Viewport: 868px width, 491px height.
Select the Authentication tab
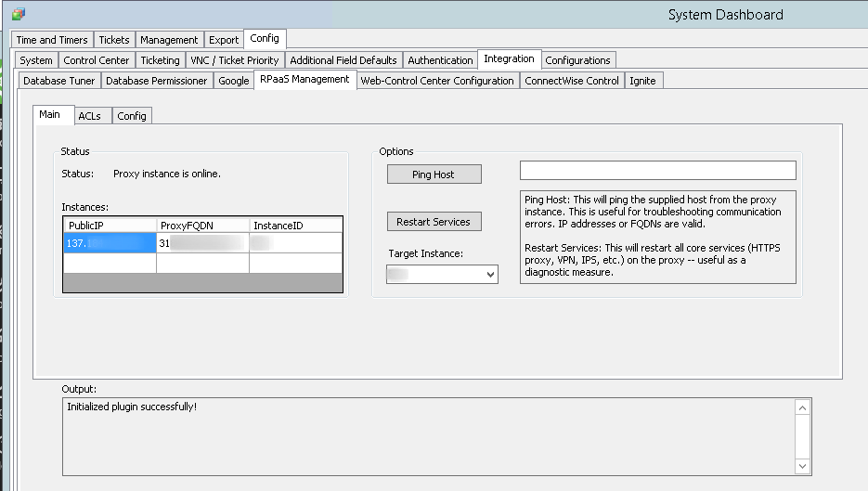[x=440, y=60]
